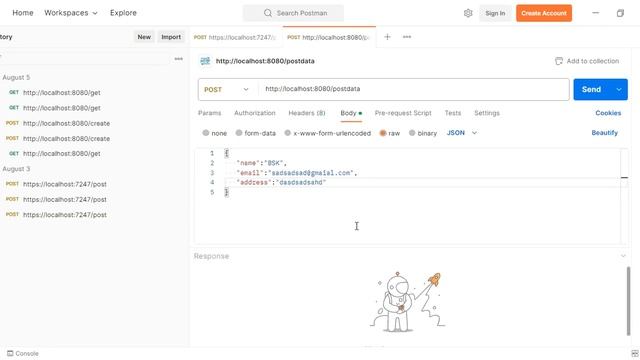Open the Cookies link
640x360 pixels.
click(608, 113)
